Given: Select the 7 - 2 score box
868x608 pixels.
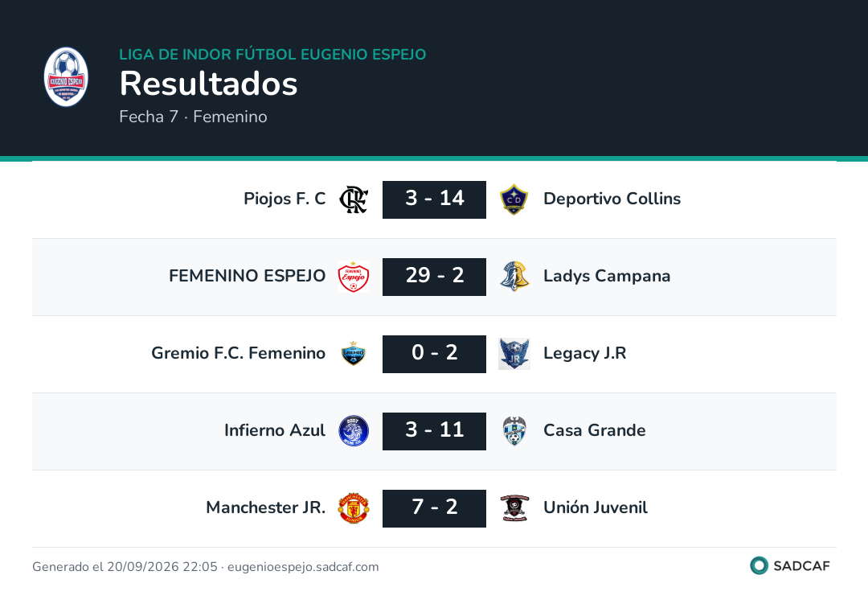Looking at the screenshot, I should point(435,508).
